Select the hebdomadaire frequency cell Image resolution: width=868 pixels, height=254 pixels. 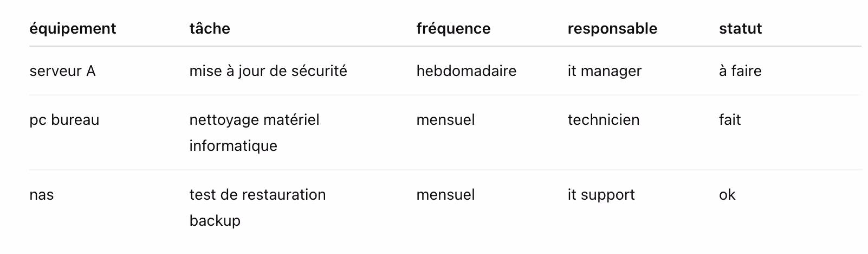click(466, 71)
